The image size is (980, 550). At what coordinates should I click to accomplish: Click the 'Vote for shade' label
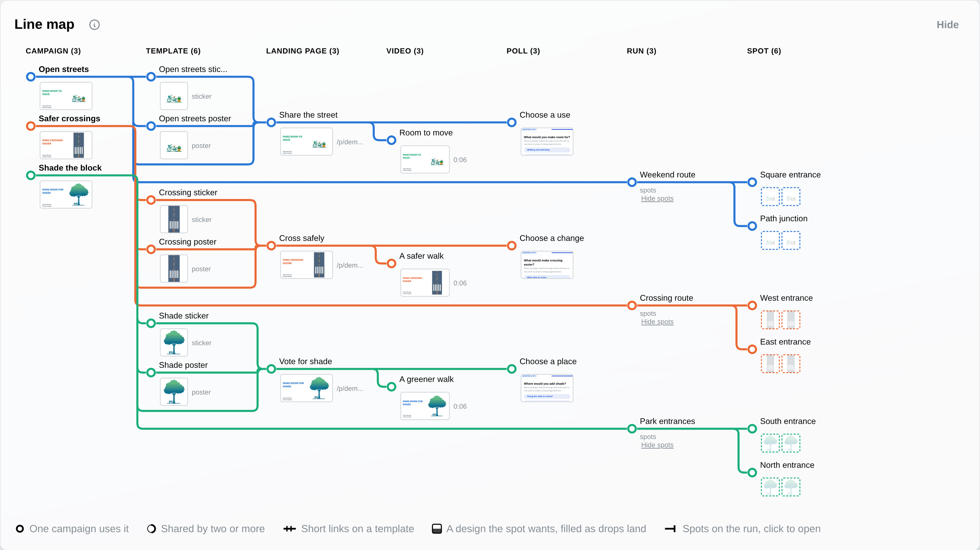[x=306, y=361]
